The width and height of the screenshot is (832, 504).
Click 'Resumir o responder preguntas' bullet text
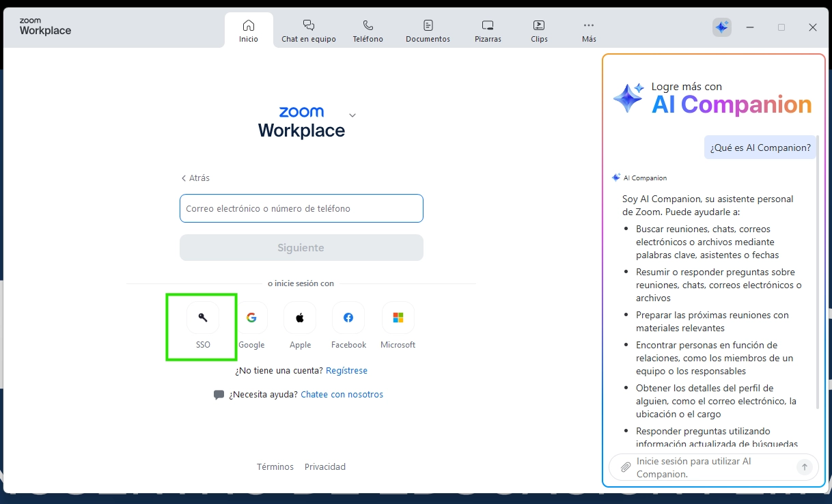point(719,285)
